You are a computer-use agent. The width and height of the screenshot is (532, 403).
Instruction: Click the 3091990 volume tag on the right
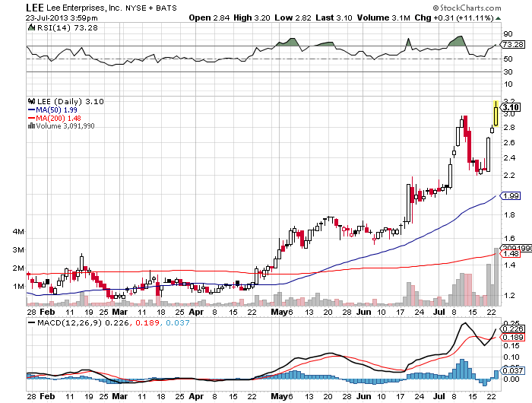tap(516, 248)
